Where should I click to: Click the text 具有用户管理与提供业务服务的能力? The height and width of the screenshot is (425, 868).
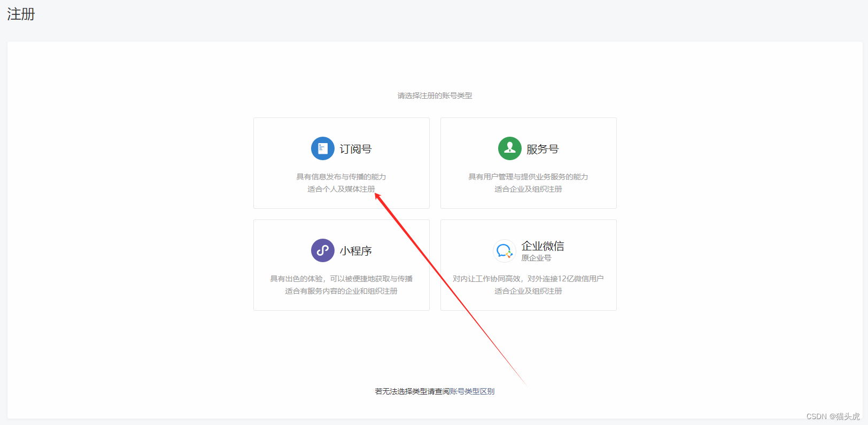528,177
